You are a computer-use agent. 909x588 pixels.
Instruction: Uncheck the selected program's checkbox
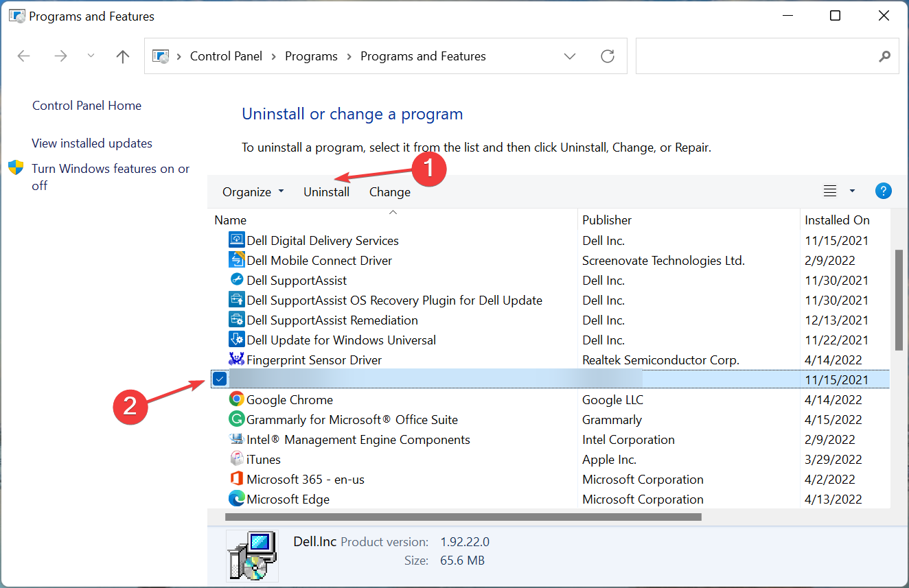220,379
